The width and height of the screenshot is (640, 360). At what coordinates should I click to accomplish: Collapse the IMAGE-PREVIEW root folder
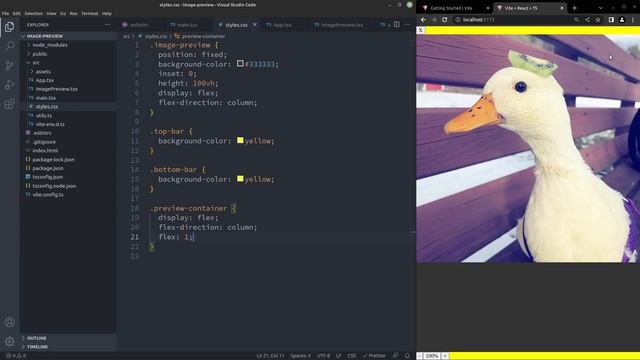tap(68, 36)
